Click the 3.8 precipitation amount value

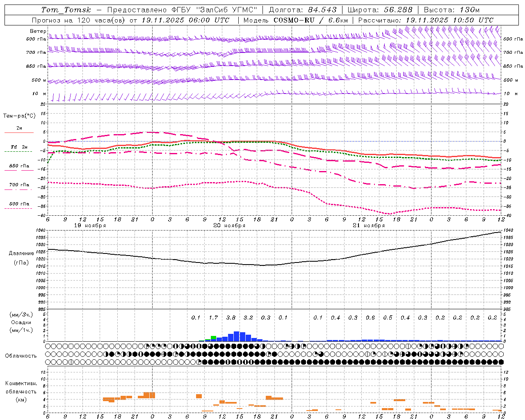231,318
